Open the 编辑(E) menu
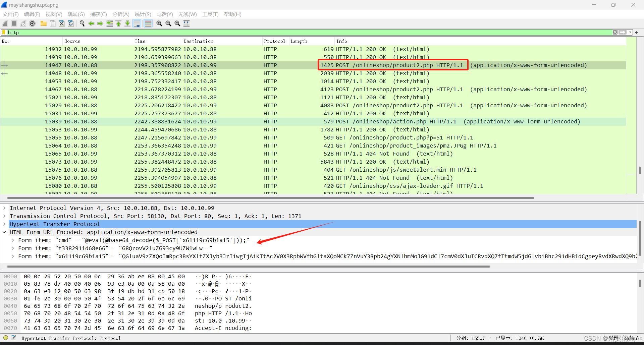Screen dimensions: 644x345 coord(32,14)
